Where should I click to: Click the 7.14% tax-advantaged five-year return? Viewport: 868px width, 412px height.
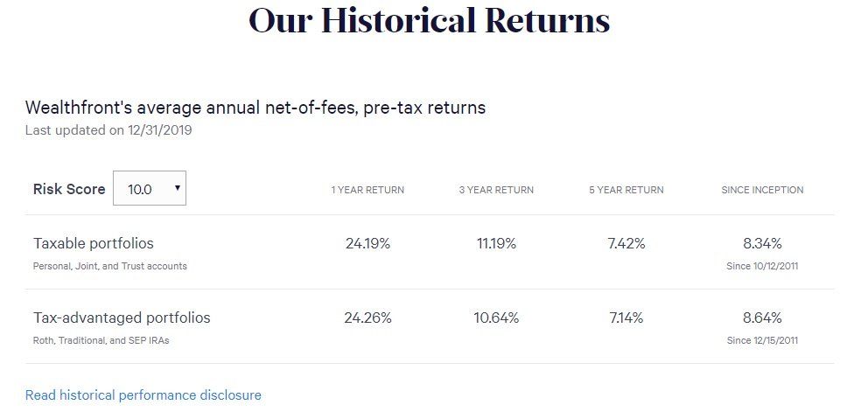[626, 318]
